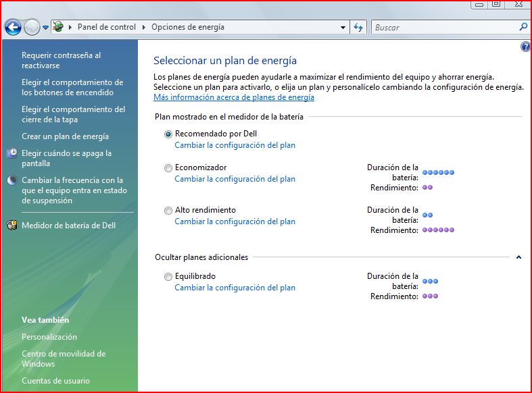The image size is (532, 393).
Task: Open Personalización under Vea también
Action: [49, 337]
